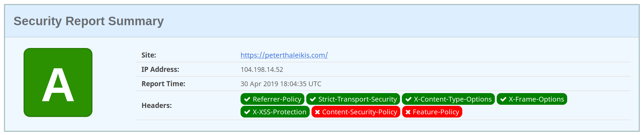Click the red X icon beside Feature-Policy

click(408, 112)
